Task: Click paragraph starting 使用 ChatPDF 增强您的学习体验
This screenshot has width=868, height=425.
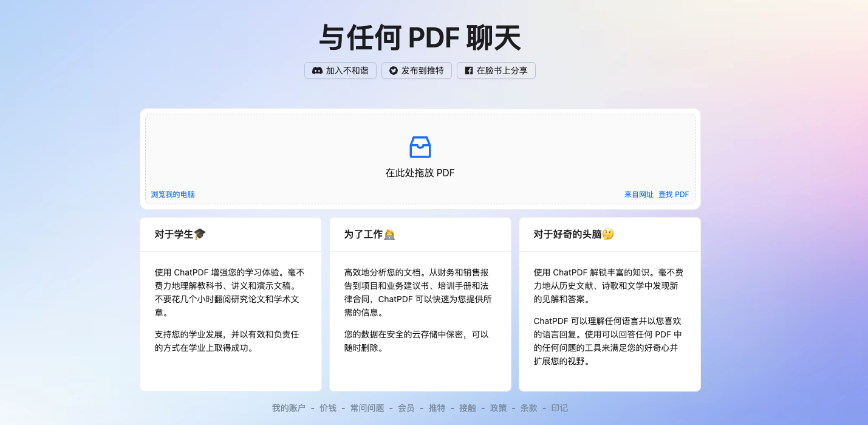Action: [x=230, y=292]
